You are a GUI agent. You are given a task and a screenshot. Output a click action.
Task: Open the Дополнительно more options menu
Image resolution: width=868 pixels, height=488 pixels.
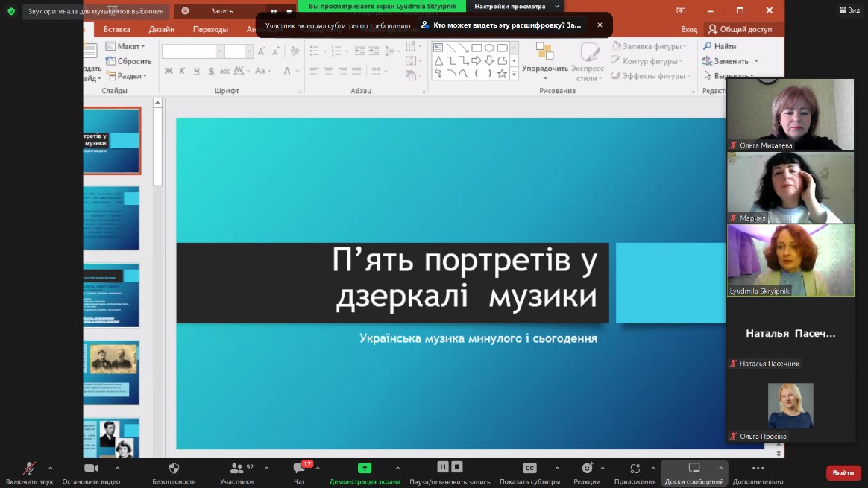click(758, 474)
